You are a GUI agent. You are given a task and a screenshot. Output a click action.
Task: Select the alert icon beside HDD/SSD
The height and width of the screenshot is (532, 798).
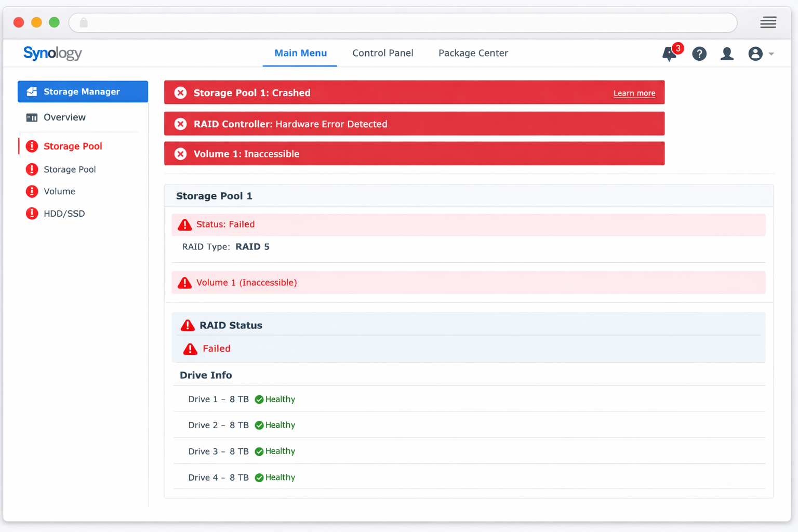point(32,213)
